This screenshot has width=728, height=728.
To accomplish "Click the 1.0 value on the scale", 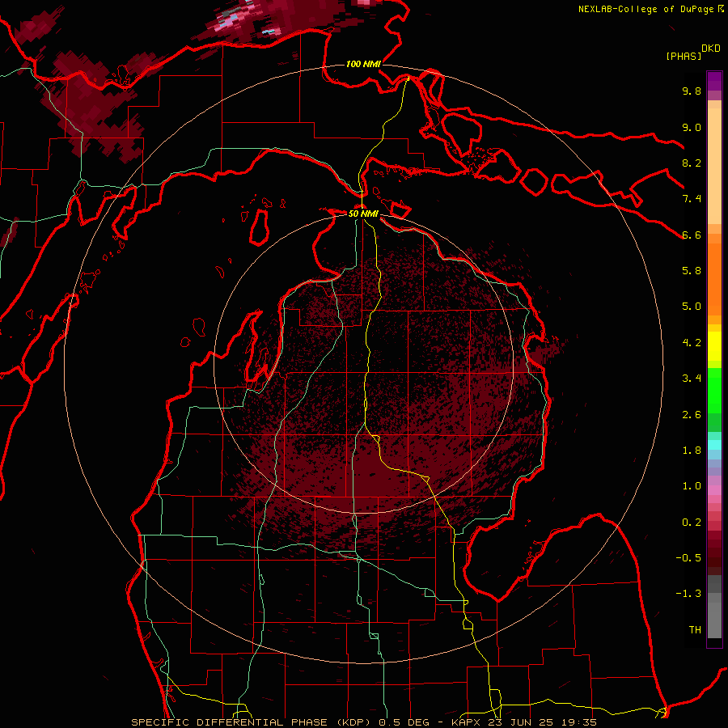I will click(x=692, y=486).
